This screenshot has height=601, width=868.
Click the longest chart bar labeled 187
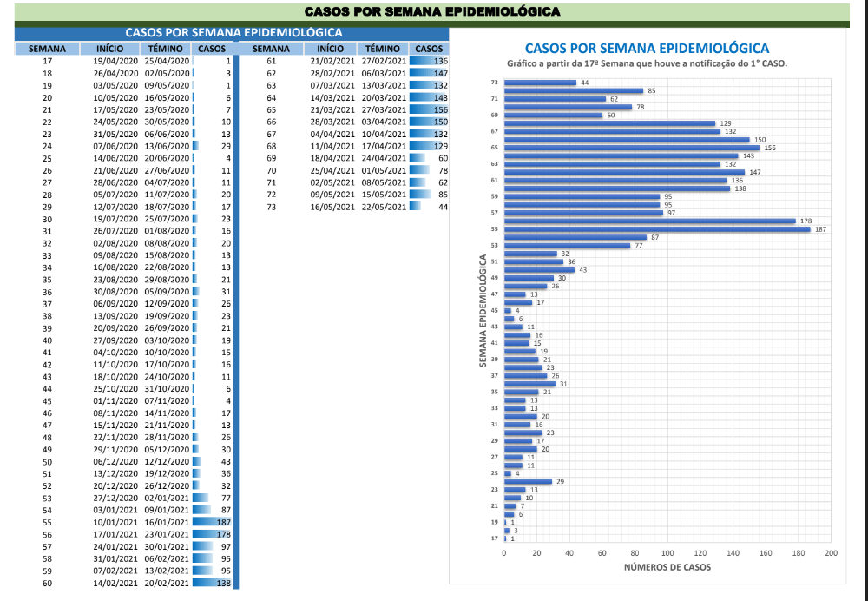click(x=656, y=229)
